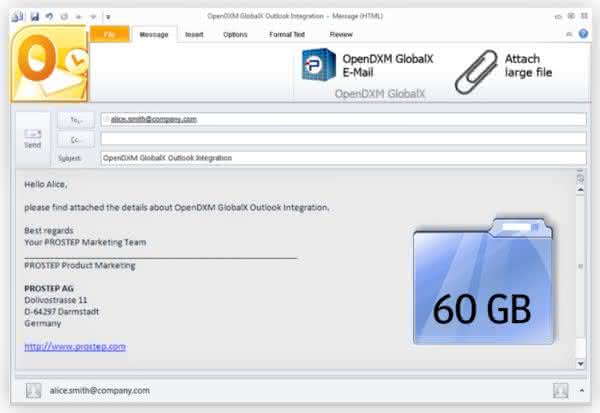Click the message body scrollbar down arrow
This screenshot has width=600, height=413.
(x=580, y=364)
